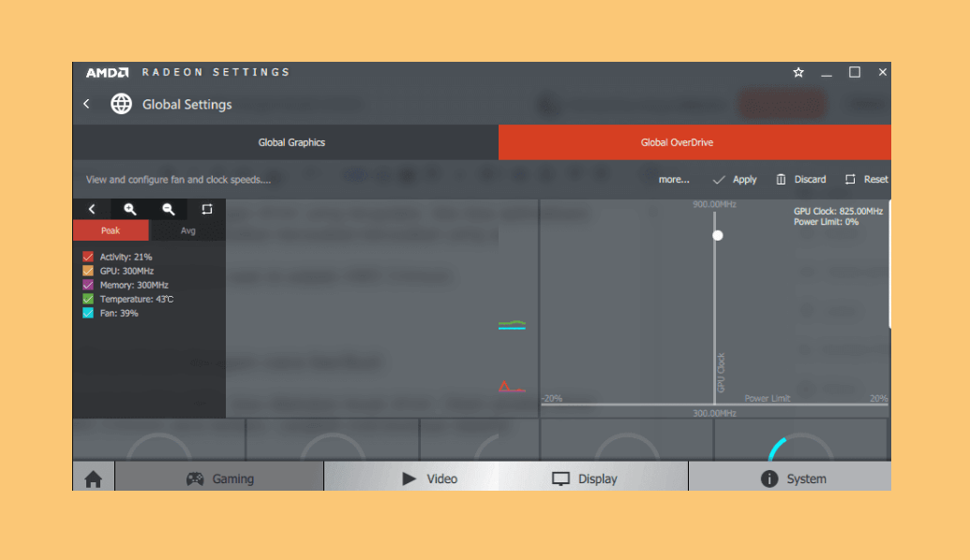Open the Gaming section
Viewport: 970px width, 560px height.
tap(219, 477)
